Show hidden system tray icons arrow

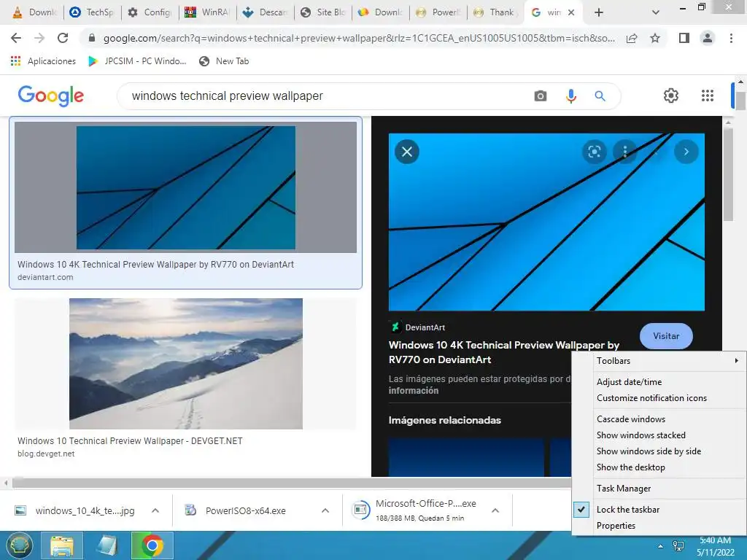tap(659, 546)
